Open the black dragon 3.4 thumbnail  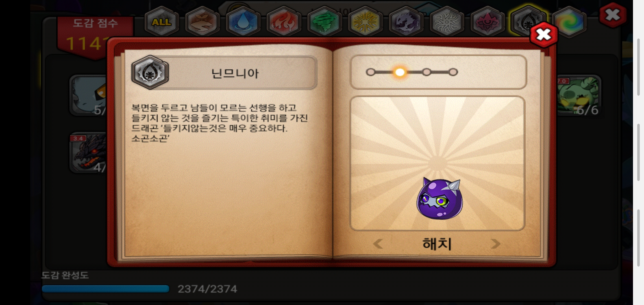click(88, 152)
